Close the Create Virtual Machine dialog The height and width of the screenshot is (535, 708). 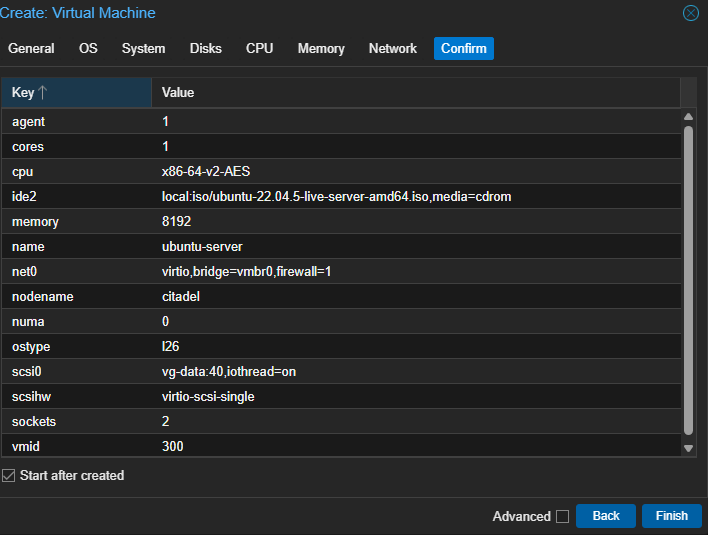(690, 13)
